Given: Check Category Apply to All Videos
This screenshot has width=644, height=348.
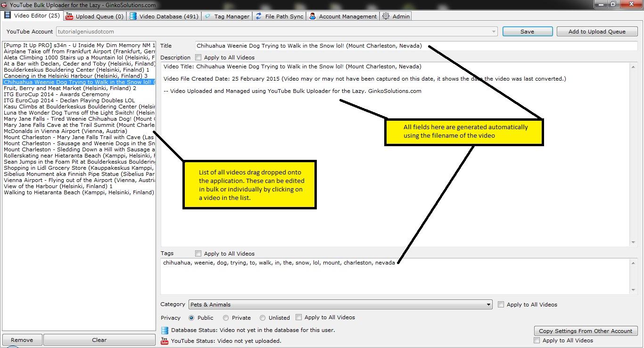Looking at the screenshot, I should pos(501,304).
